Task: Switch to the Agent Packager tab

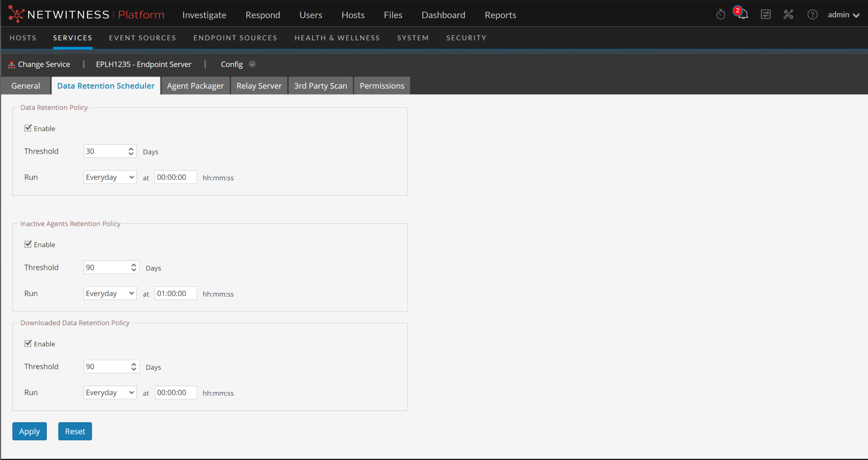Action: click(195, 85)
